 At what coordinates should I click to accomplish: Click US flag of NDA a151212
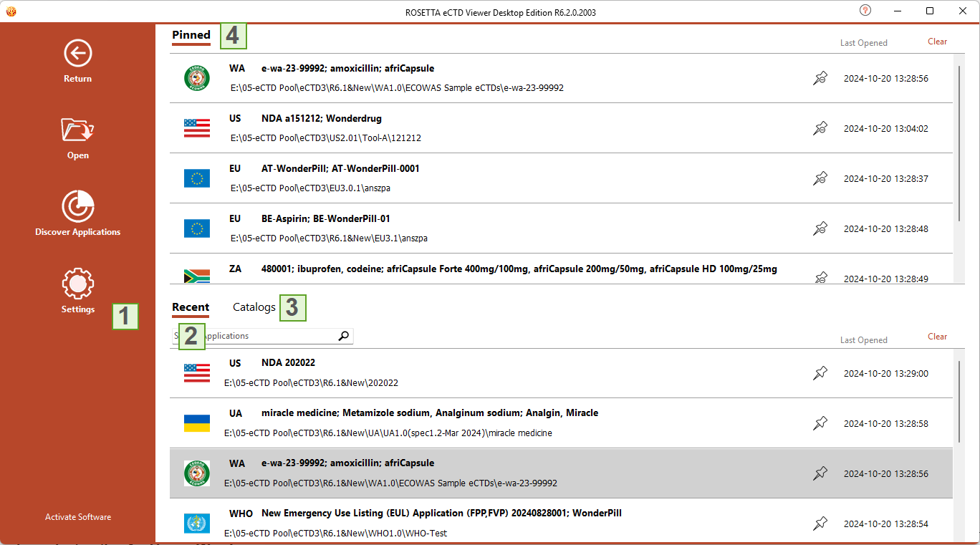pos(197,128)
